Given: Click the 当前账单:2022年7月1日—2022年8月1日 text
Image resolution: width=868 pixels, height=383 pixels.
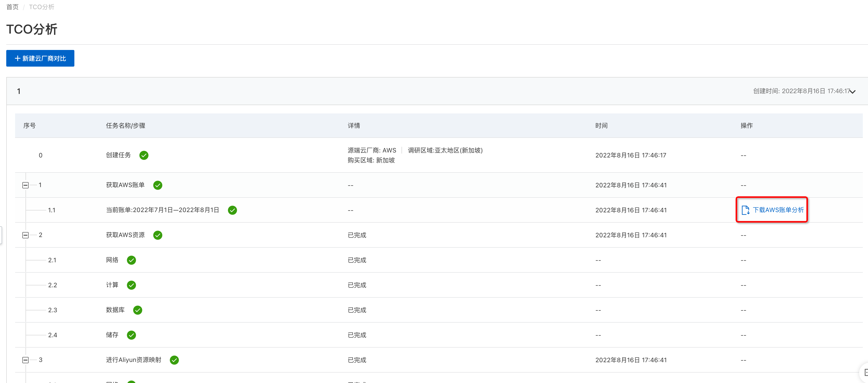Looking at the screenshot, I should pyautogui.click(x=163, y=210).
